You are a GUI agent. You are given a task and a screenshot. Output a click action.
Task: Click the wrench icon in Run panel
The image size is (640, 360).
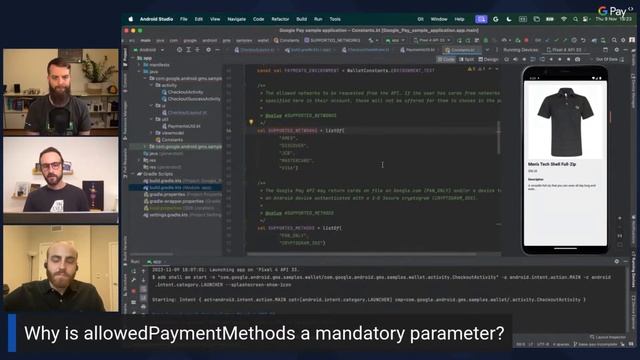click(x=133, y=280)
